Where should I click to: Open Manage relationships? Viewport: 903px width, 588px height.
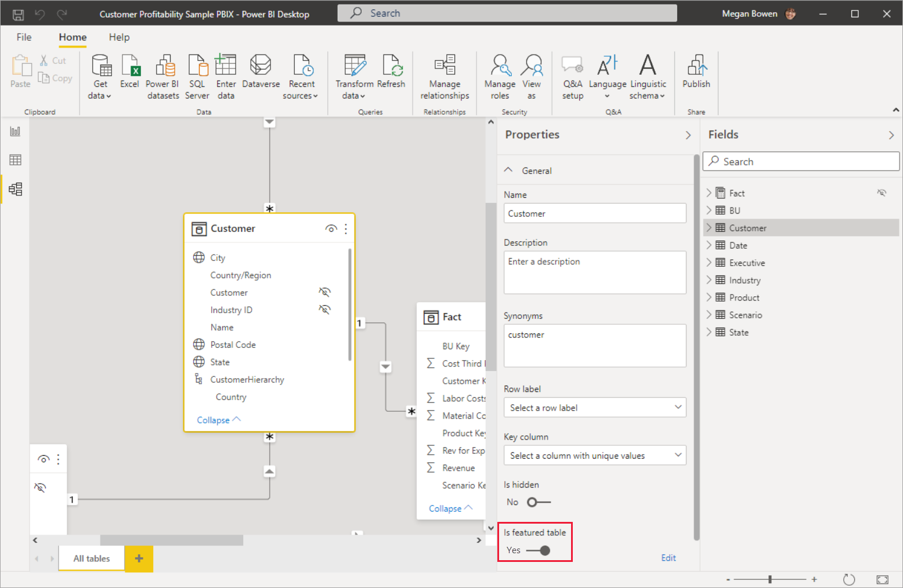coord(445,75)
